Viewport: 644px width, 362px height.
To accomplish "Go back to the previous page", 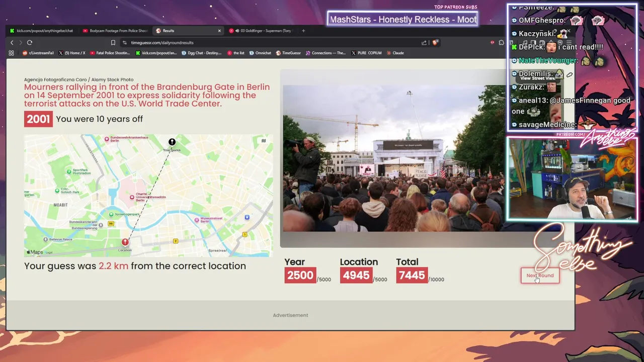I will pos(12,43).
